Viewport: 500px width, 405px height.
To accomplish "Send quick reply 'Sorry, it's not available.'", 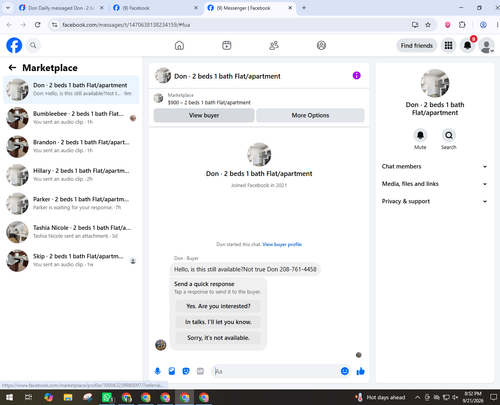I will point(218,338).
